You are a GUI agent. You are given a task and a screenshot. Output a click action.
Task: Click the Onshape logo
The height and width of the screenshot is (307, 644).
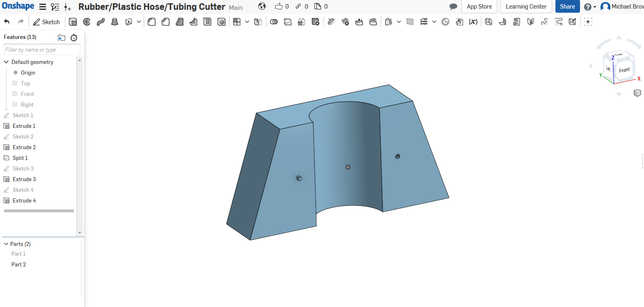[18, 6]
